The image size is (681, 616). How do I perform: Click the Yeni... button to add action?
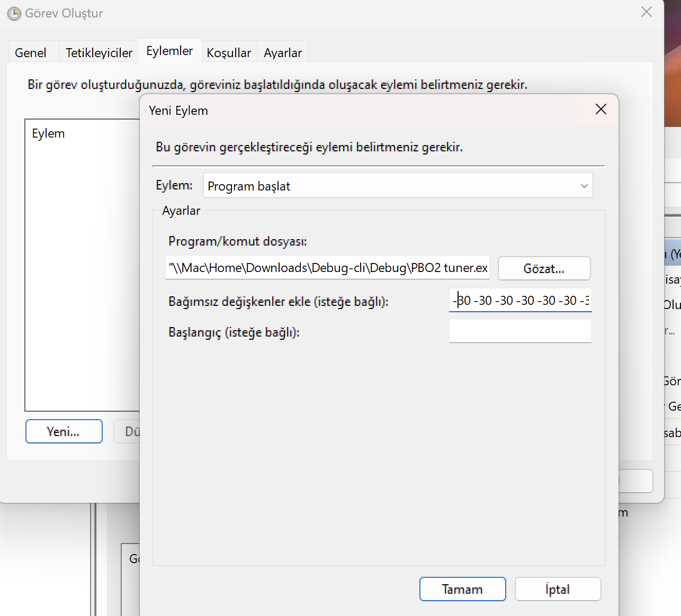tap(64, 431)
